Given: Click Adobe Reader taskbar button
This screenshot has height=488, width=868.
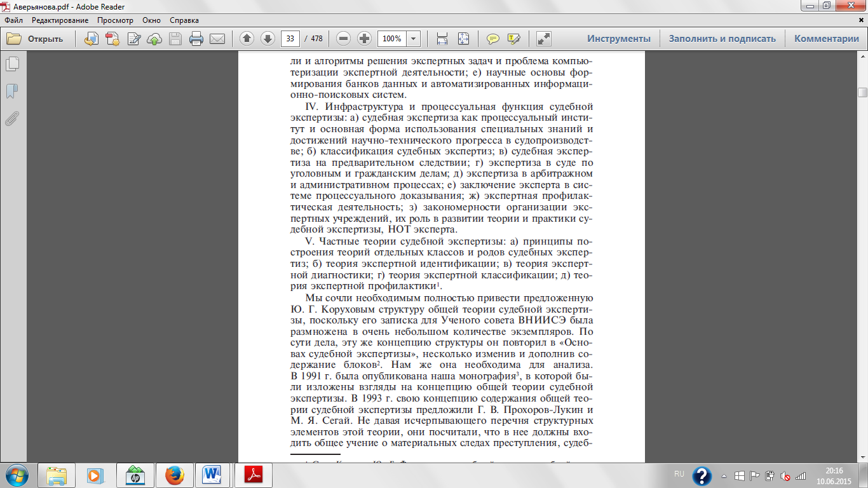Looking at the screenshot, I should point(254,475).
